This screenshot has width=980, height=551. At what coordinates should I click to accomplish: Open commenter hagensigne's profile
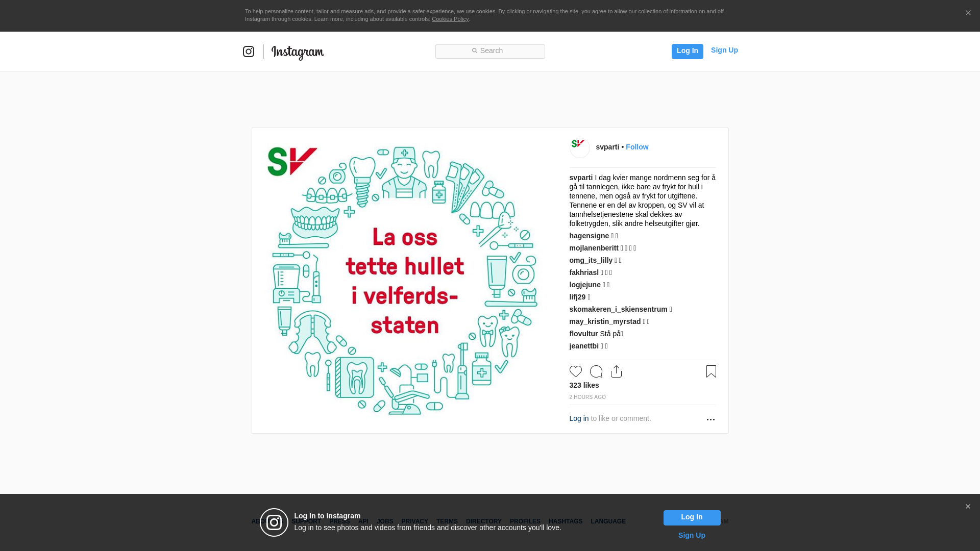(589, 236)
